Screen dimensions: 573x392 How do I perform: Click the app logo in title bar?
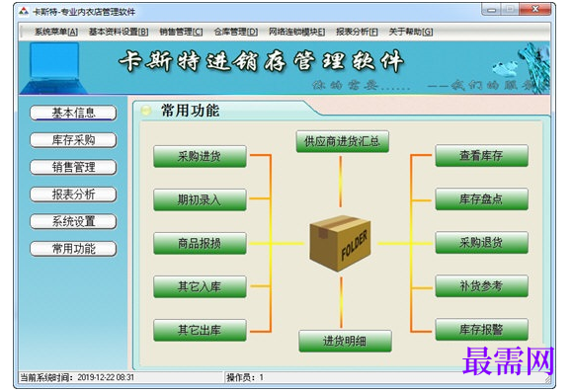(x=24, y=12)
